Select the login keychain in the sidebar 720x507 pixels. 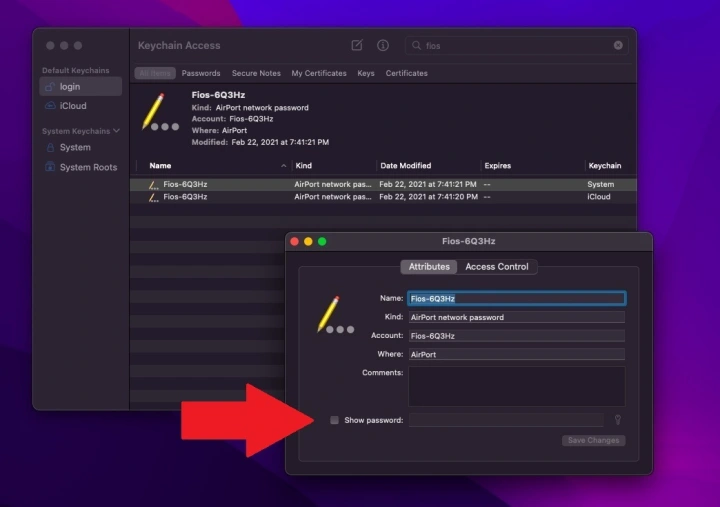tap(70, 87)
